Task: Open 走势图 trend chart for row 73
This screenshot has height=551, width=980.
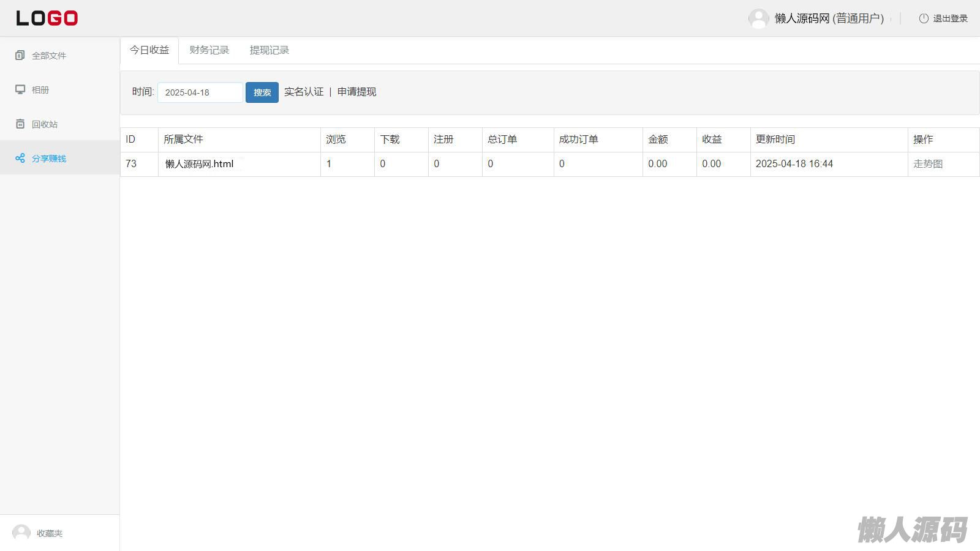Action: pyautogui.click(x=928, y=164)
